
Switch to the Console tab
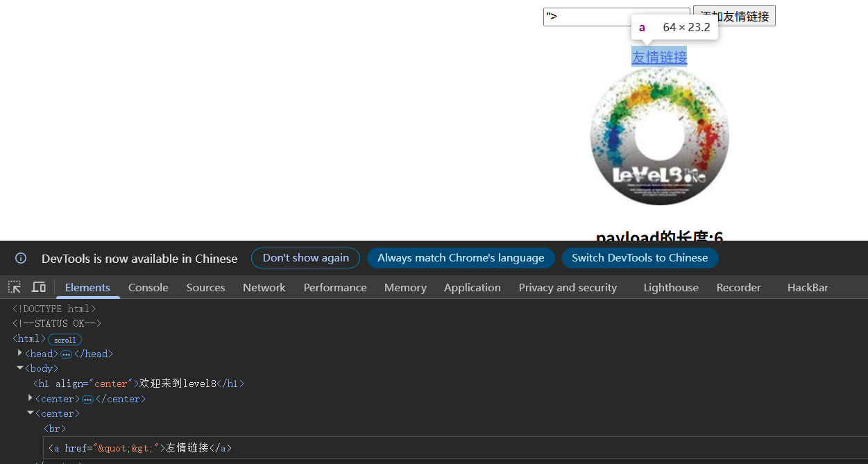click(148, 287)
